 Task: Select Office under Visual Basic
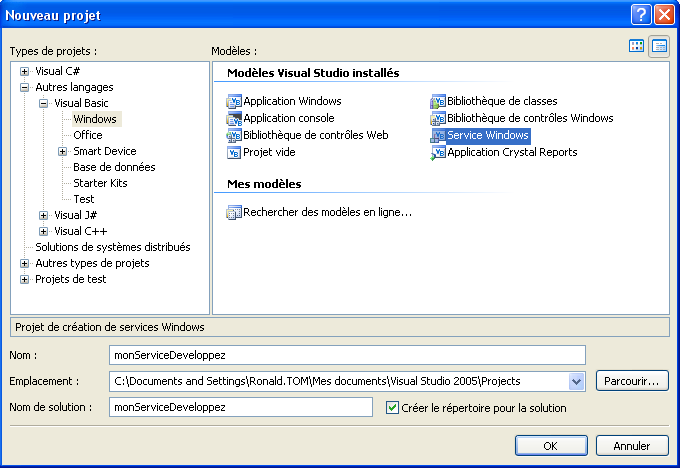point(87,135)
